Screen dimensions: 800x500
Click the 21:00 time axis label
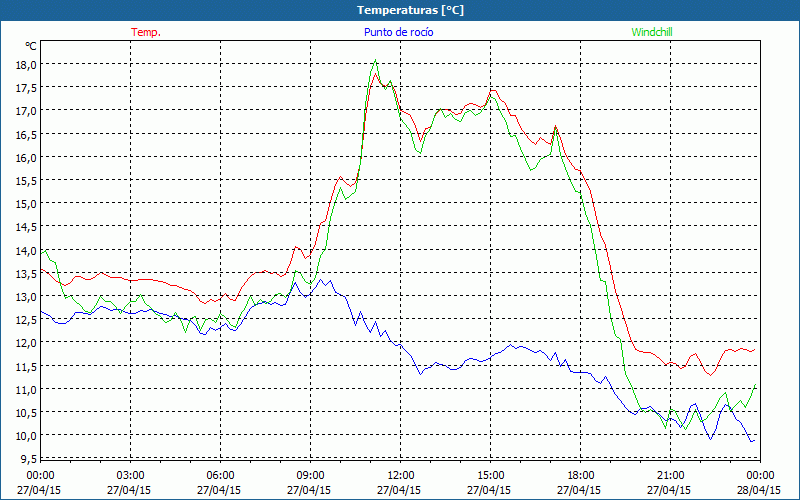670,476
